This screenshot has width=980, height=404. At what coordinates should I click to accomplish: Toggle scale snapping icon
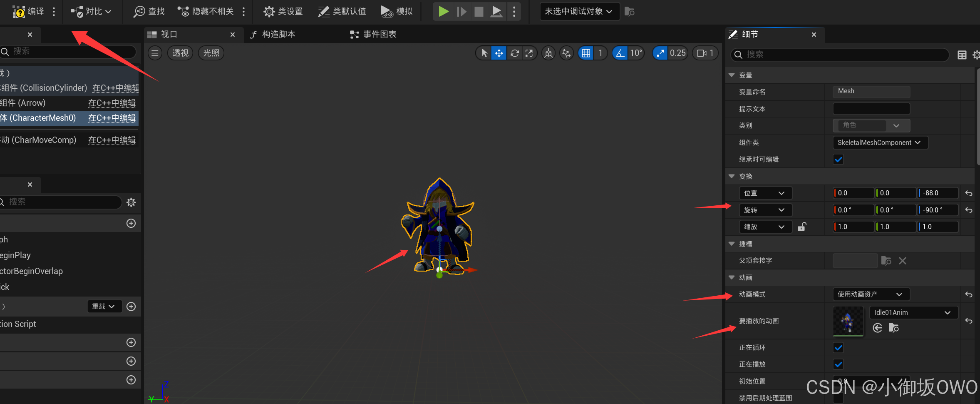[x=660, y=53]
